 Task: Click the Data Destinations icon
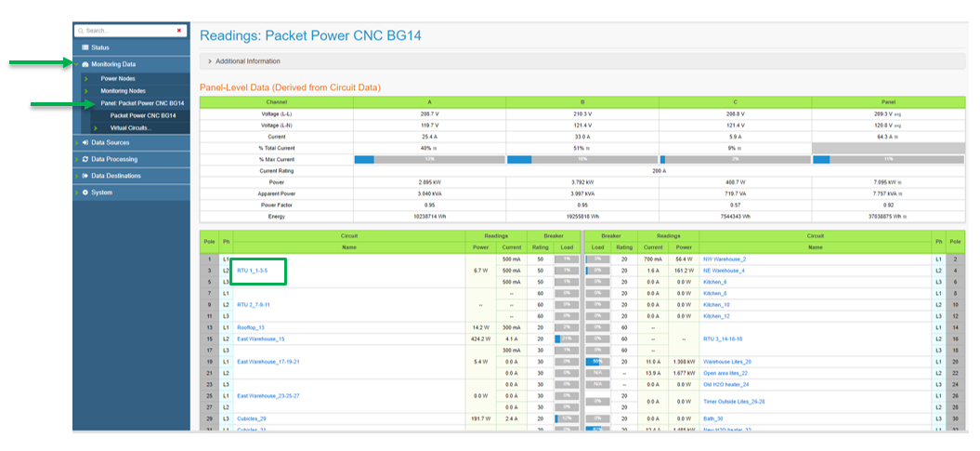[85, 176]
